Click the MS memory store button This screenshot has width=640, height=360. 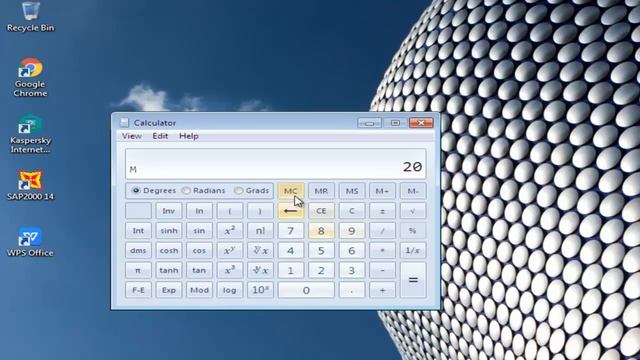pos(351,191)
